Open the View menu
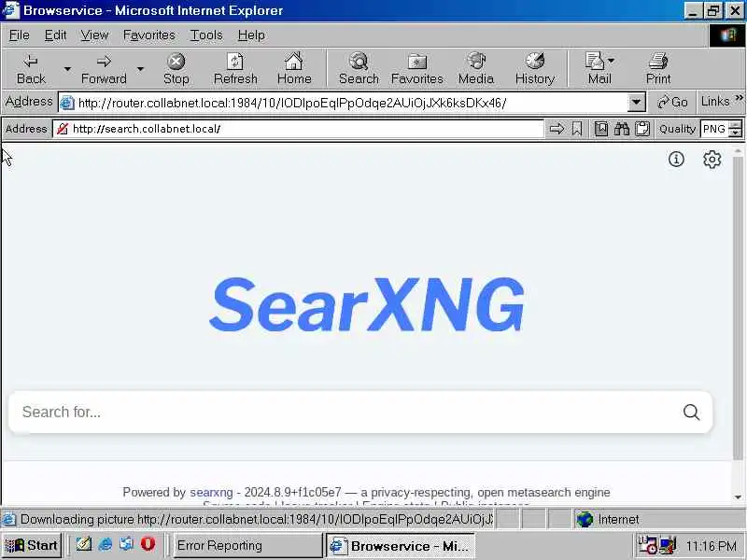Image resolution: width=747 pixels, height=560 pixels. 94,35
